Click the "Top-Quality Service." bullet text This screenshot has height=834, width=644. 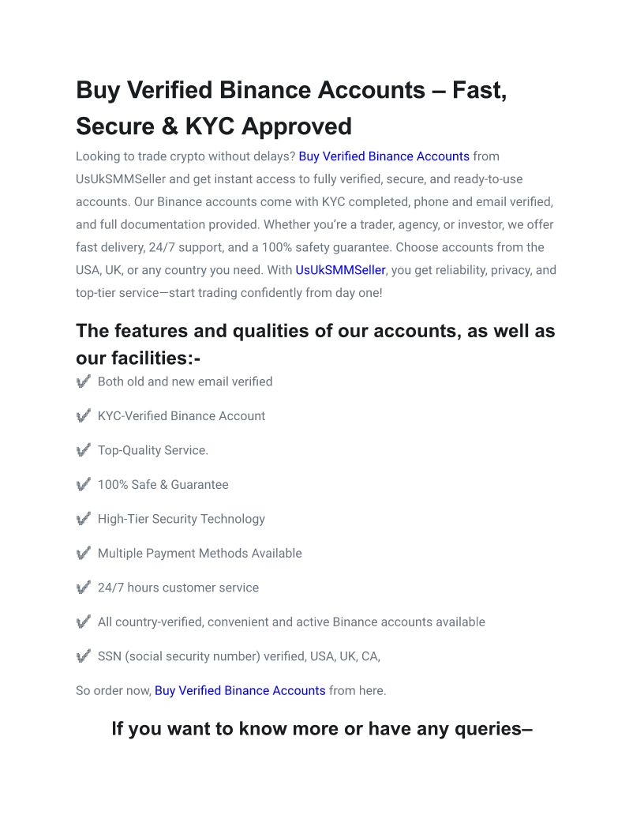pos(153,450)
